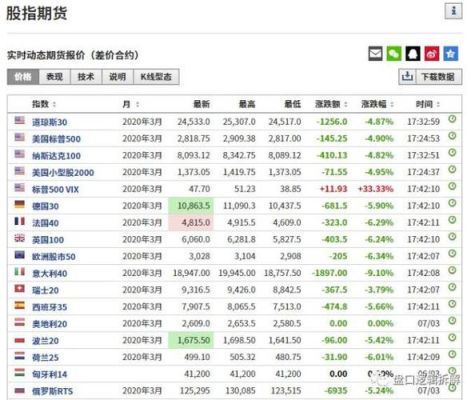Sort by 涨跌额 column header arrow

point(346,105)
